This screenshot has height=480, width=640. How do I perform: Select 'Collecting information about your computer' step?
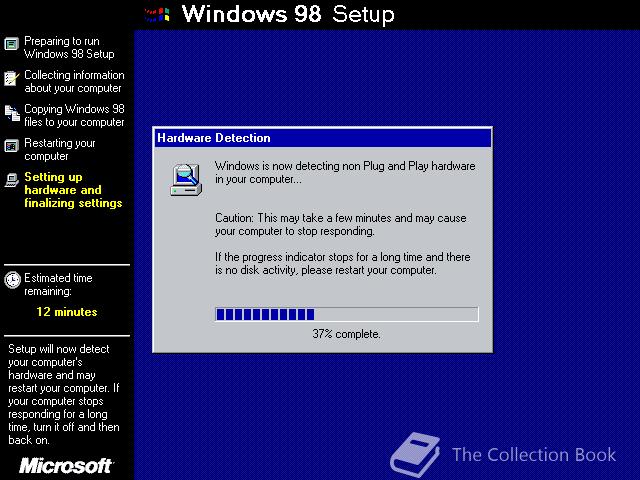tap(74, 81)
